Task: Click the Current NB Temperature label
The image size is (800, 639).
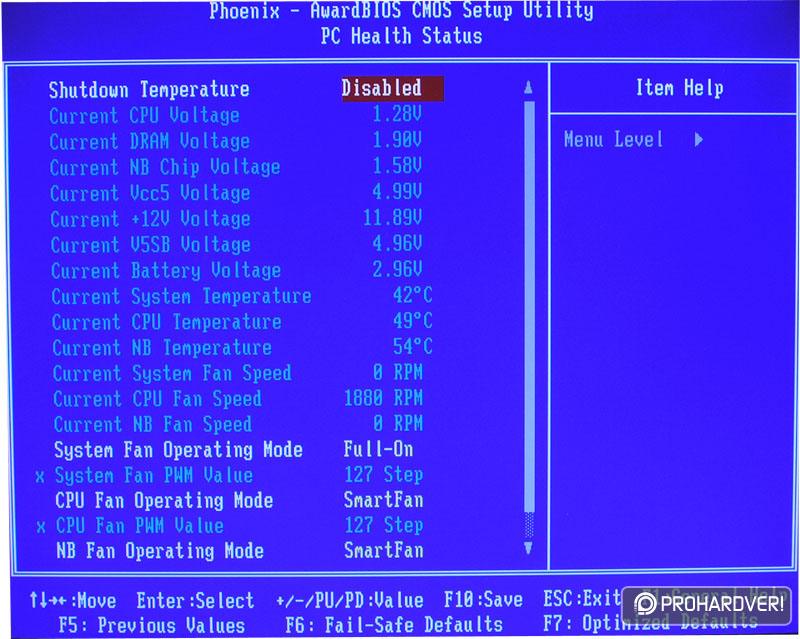Action: coord(162,348)
